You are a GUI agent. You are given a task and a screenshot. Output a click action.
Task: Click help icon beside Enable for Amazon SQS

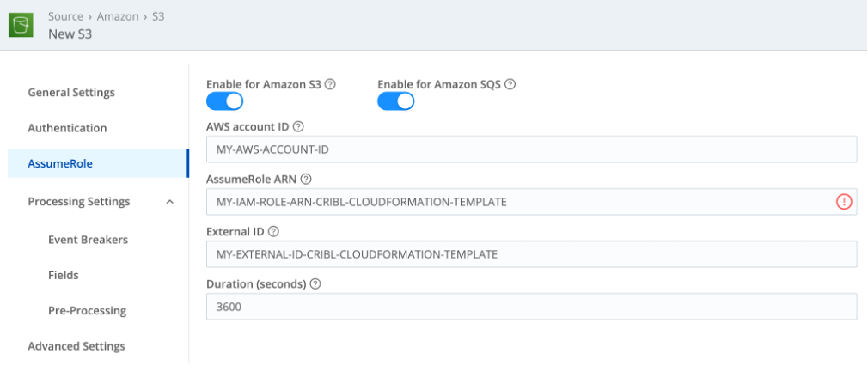coord(510,85)
